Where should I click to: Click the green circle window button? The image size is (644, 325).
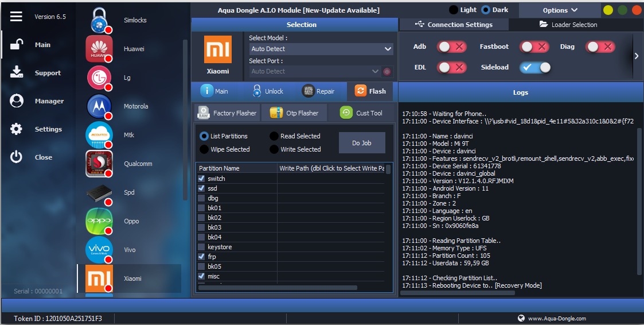tap(622, 10)
